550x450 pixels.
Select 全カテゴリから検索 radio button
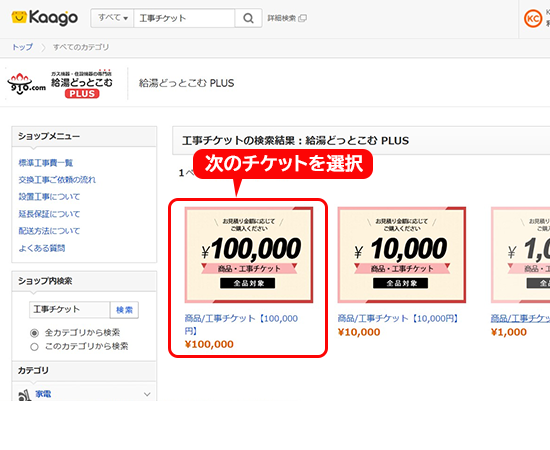pos(34,333)
